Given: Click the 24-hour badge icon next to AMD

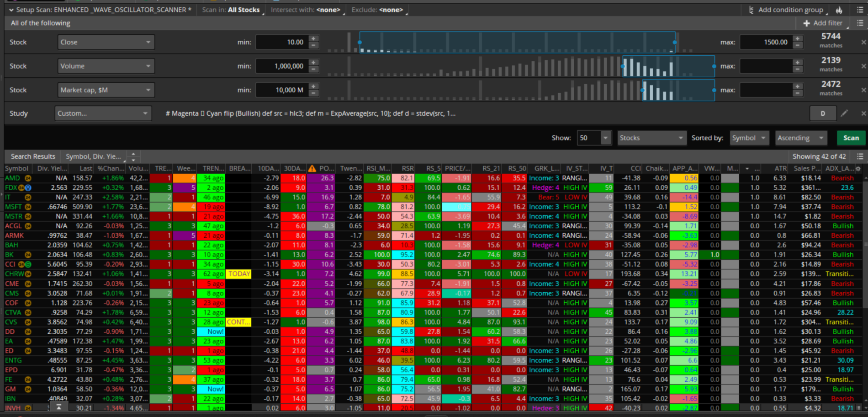Looking at the screenshot, I should pyautogui.click(x=28, y=178).
